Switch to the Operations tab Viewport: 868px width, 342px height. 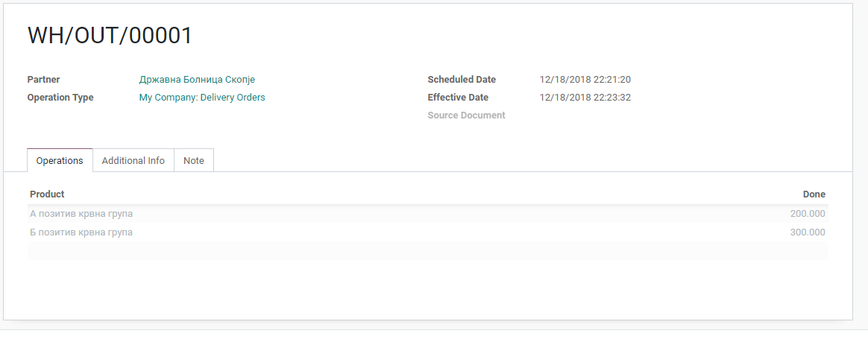coord(60,160)
